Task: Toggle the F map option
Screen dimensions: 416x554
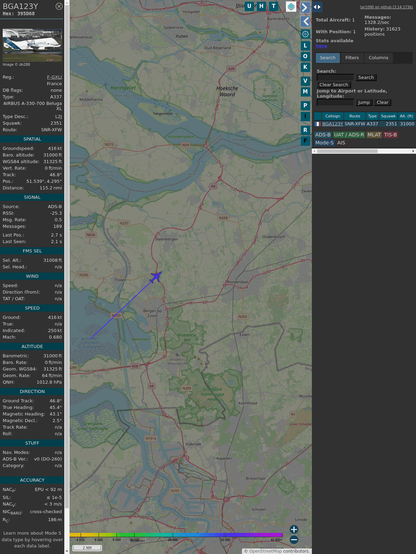Action: tap(305, 141)
